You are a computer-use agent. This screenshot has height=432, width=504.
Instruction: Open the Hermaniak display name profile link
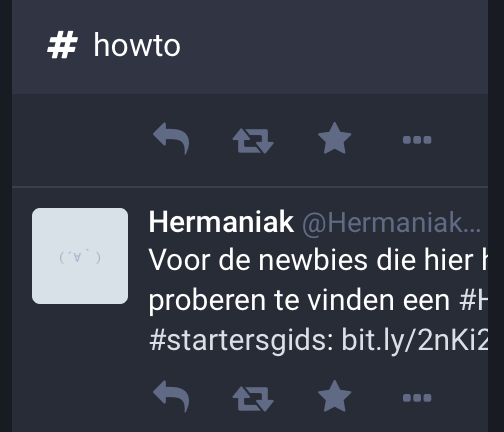pos(221,222)
